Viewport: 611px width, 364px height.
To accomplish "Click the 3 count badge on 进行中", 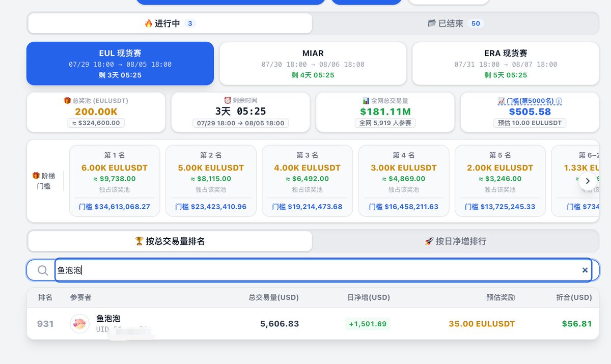I will coord(190,23).
